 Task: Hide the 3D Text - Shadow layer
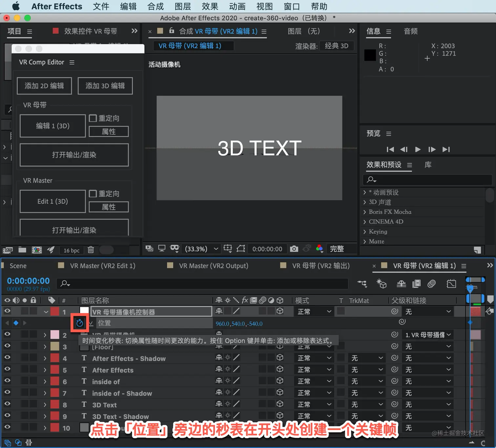tap(7, 416)
